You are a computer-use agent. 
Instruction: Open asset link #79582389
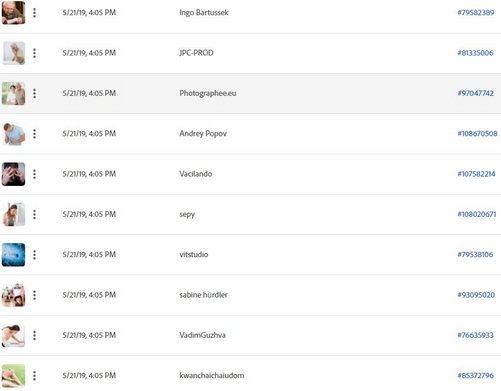[476, 13]
